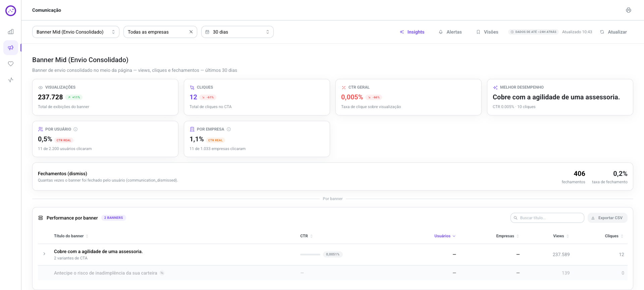Open the activity pulse sidebar icon
Screen dimensions: 644x290
point(11,80)
